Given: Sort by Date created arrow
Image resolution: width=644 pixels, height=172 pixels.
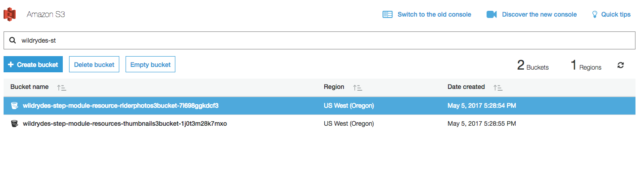Looking at the screenshot, I should pyautogui.click(x=498, y=88).
